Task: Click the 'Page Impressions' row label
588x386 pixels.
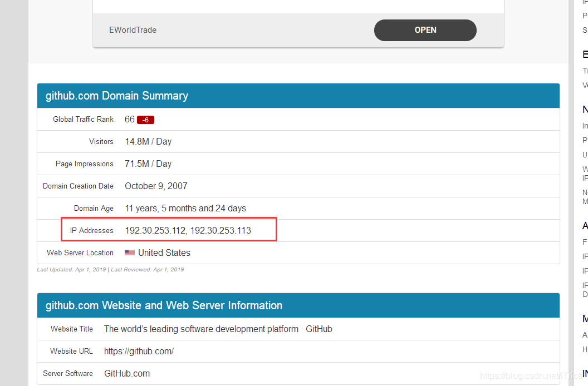Action: [85, 164]
